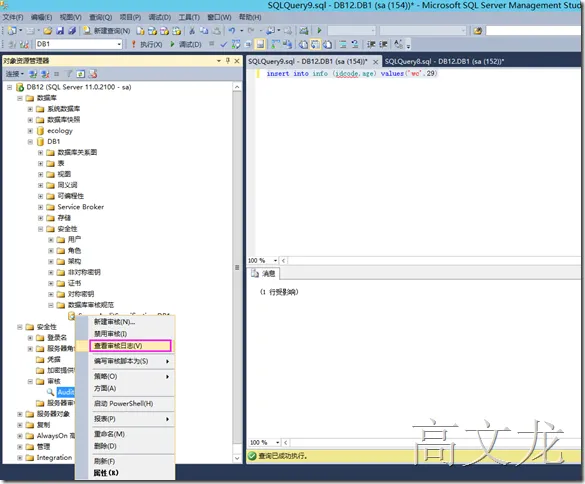Click the Save All toolbar icon
The height and width of the screenshot is (484, 585).
tap(72, 31)
